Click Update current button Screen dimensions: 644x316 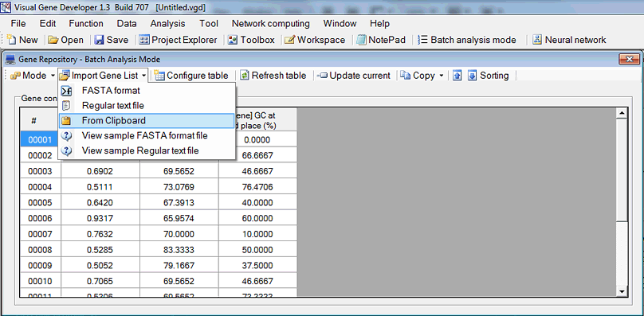[x=354, y=76]
